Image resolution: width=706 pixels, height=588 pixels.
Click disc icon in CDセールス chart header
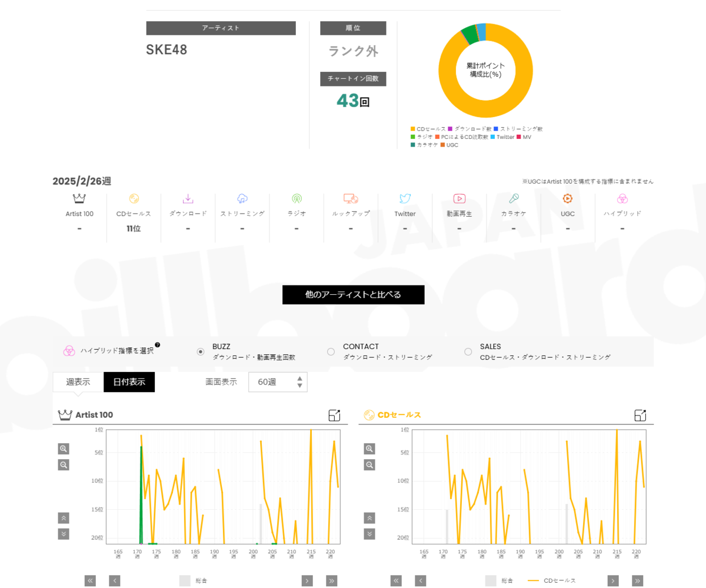[x=369, y=415]
